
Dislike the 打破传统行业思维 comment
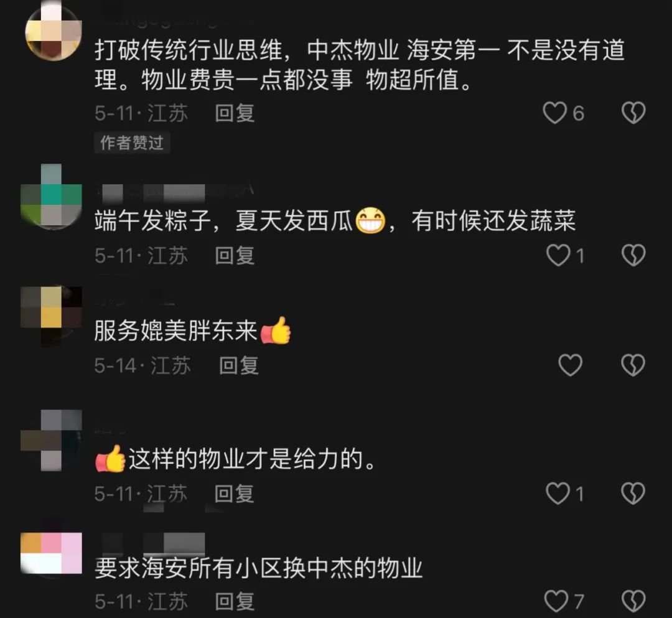(633, 113)
